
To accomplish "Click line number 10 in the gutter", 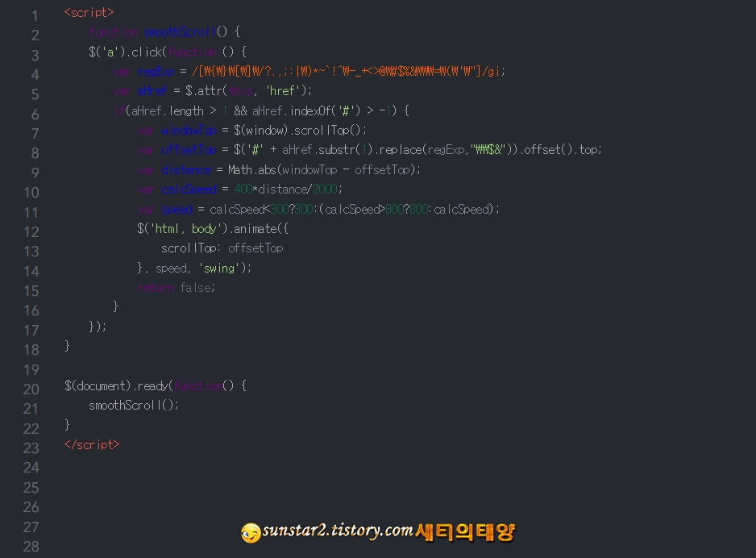I will click(x=31, y=193).
